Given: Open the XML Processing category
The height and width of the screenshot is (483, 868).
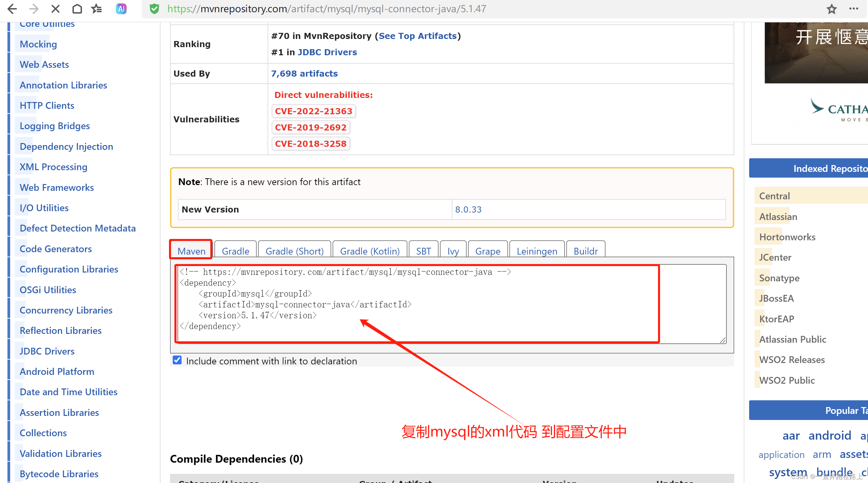Looking at the screenshot, I should (x=54, y=167).
